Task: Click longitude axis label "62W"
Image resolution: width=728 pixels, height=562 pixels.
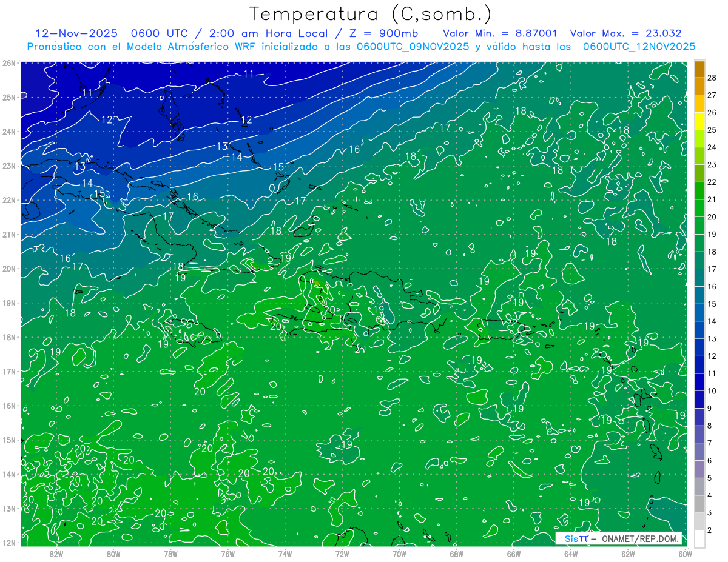Action: tap(628, 554)
